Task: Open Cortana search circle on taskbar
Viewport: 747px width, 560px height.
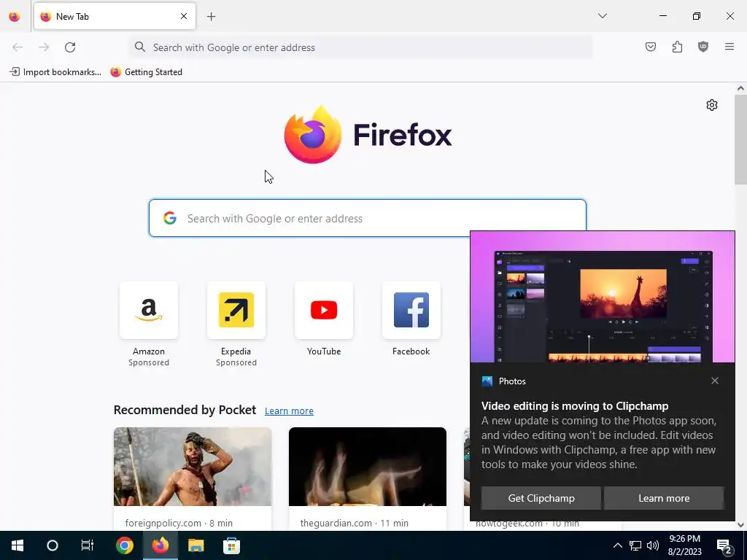Action: (53, 545)
